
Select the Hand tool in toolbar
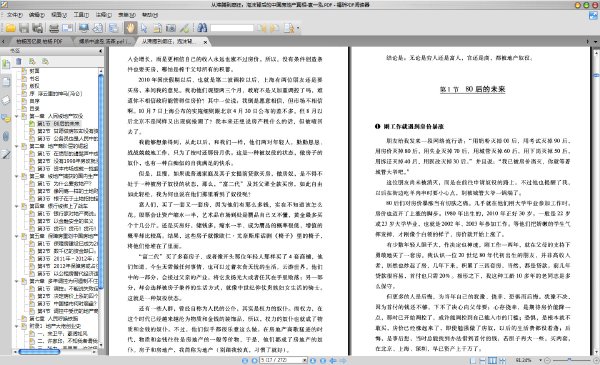pyautogui.click(x=130, y=28)
